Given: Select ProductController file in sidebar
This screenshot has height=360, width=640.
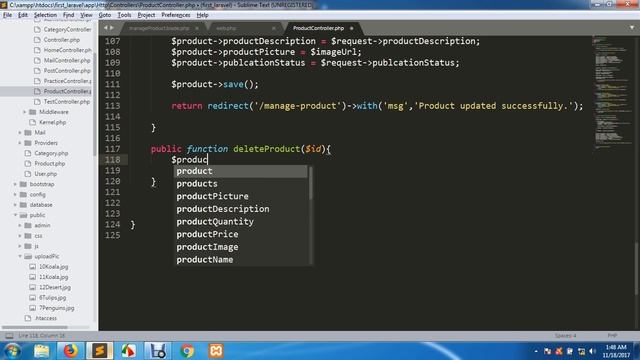Looking at the screenshot, I should [67, 91].
